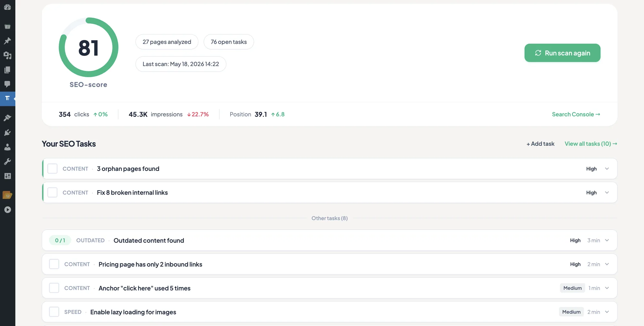Click the Medium badge on lazy loading row
Screen dimensions: 644x326
[x=571, y=312]
